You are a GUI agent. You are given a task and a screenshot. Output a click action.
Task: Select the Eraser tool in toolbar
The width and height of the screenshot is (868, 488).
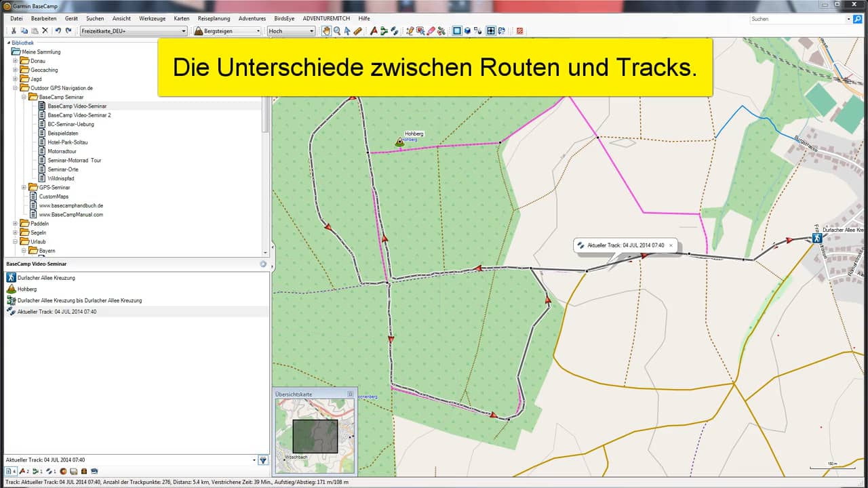tap(431, 30)
